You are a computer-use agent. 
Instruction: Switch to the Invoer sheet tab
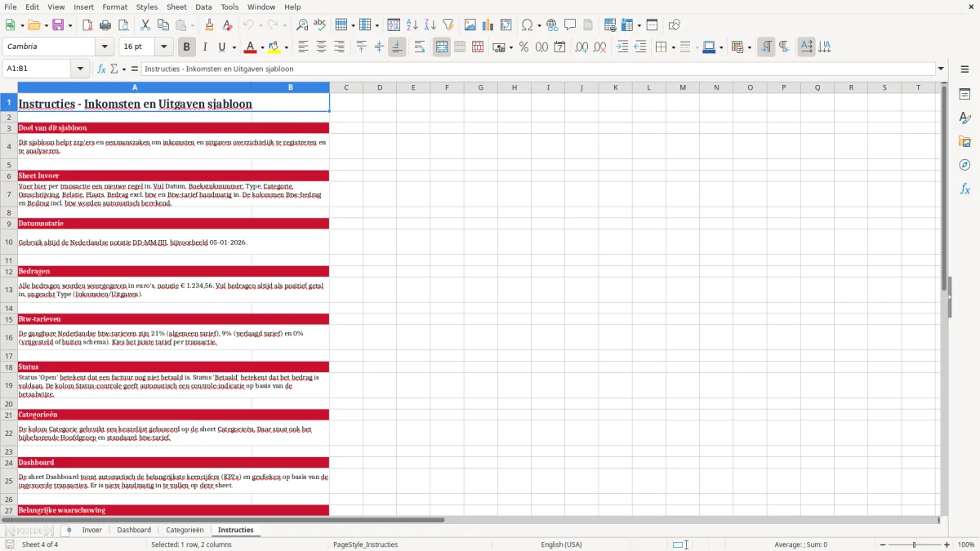(92, 530)
